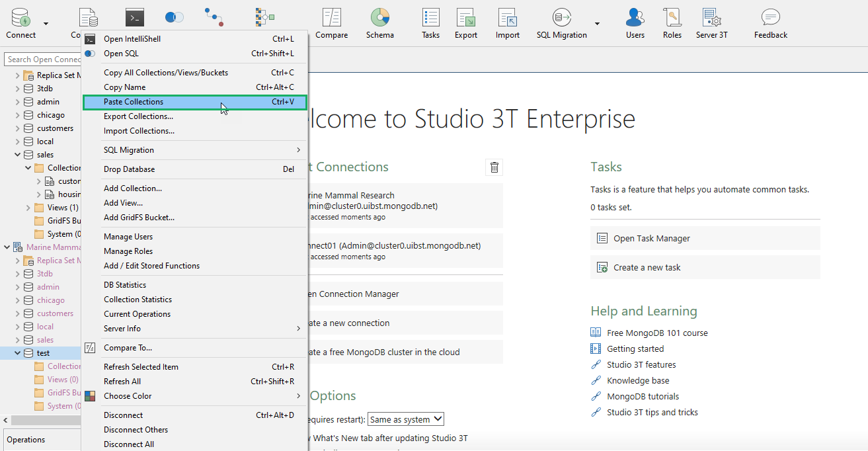Collapse the "test" database tree node
This screenshot has height=451, width=868.
pyautogui.click(x=17, y=352)
